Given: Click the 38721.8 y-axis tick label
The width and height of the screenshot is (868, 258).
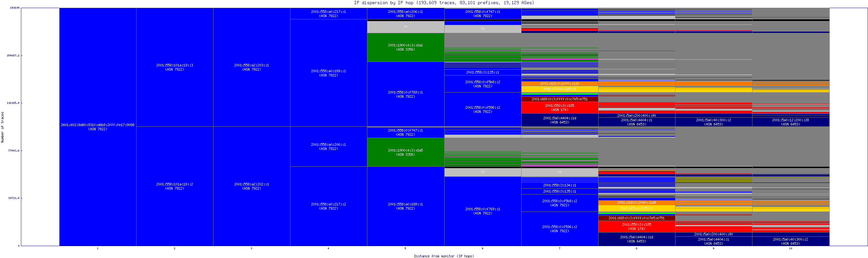Looking at the screenshot, I should pos(14,198).
